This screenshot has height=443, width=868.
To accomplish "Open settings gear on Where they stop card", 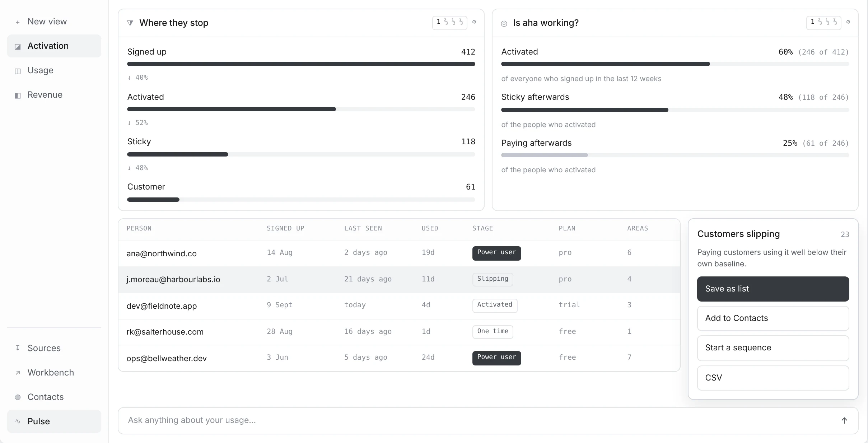I will click(x=474, y=22).
